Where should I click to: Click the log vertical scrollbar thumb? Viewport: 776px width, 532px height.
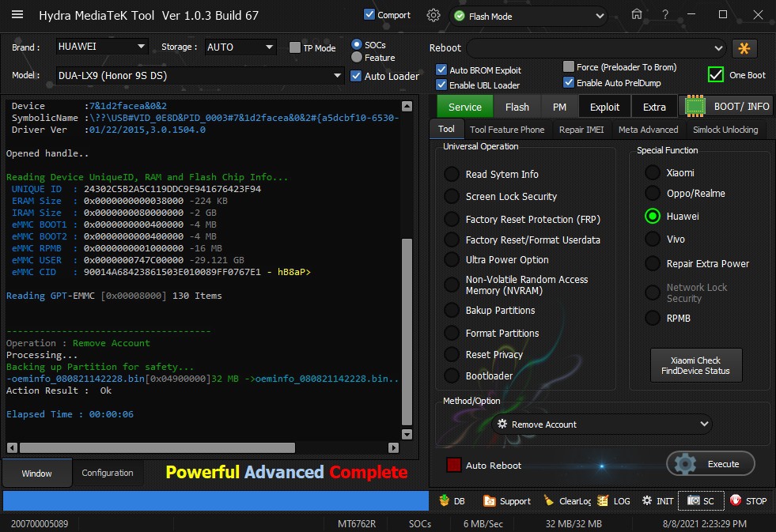click(407, 332)
